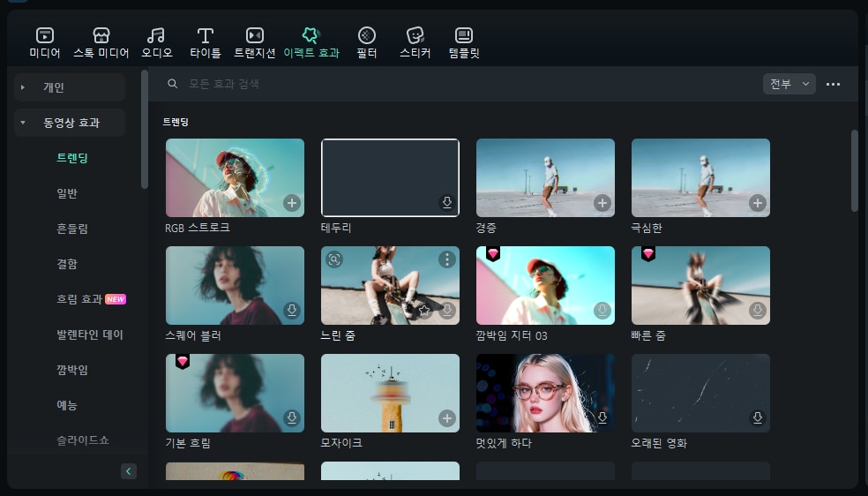Open the 트랜지션 tab
The height and width of the screenshot is (496, 868).
point(255,42)
